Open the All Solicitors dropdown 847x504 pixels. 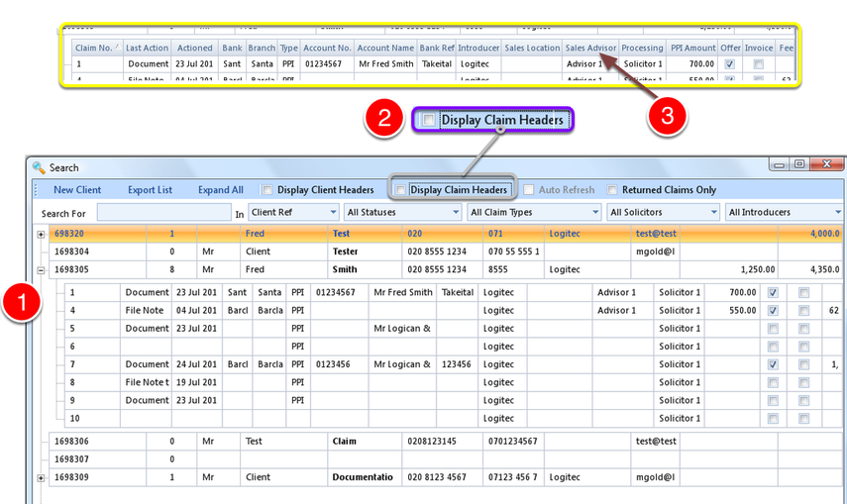coord(664,212)
